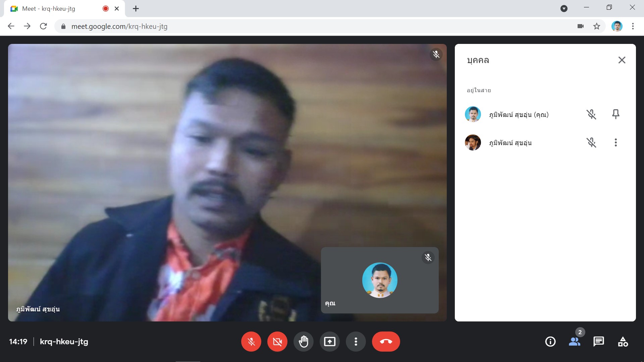
Task: Leave the call with the red hang-up button
Action: coord(386,342)
